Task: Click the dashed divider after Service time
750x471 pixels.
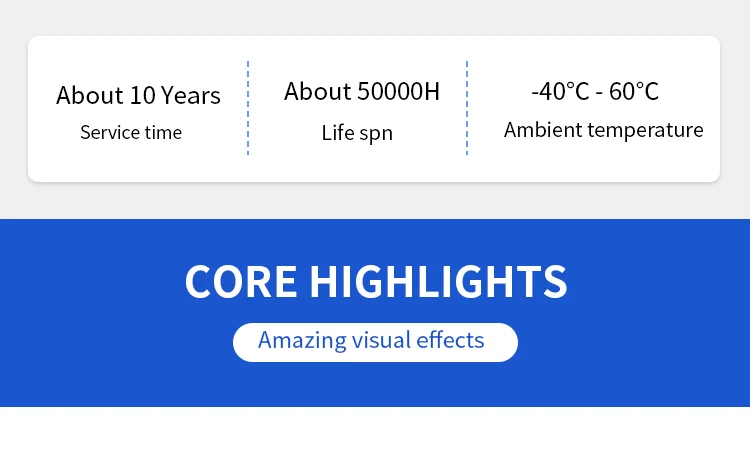Action: 248,108
